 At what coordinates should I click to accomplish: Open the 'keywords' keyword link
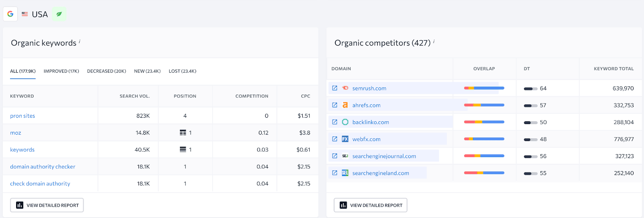click(22, 149)
